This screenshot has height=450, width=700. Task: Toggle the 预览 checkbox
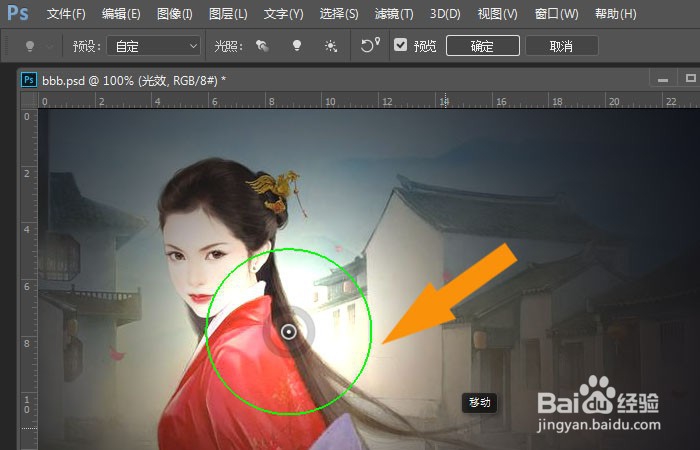pyautogui.click(x=400, y=45)
